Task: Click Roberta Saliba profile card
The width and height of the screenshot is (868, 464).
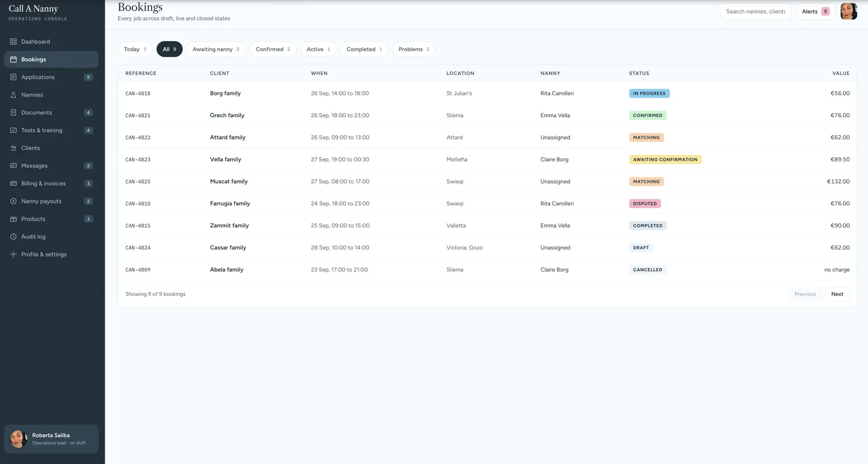Action: [52, 439]
